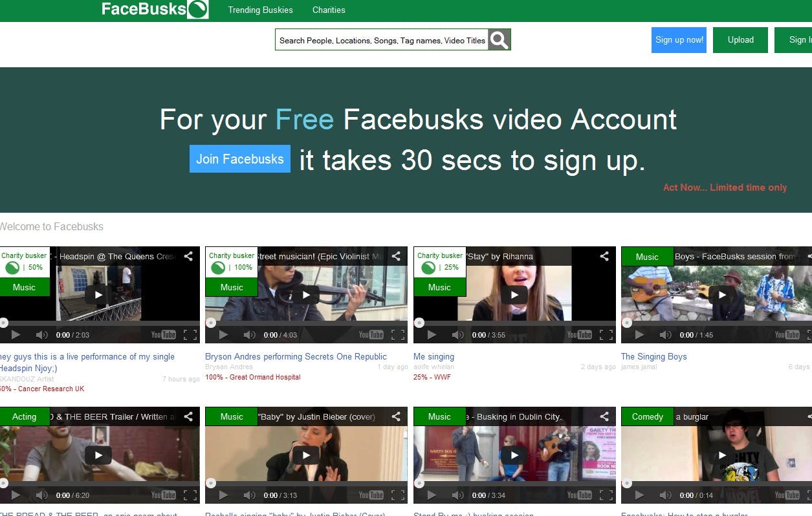The width and height of the screenshot is (812, 516).
Task: Click the search magnifying glass icon
Action: [498, 40]
